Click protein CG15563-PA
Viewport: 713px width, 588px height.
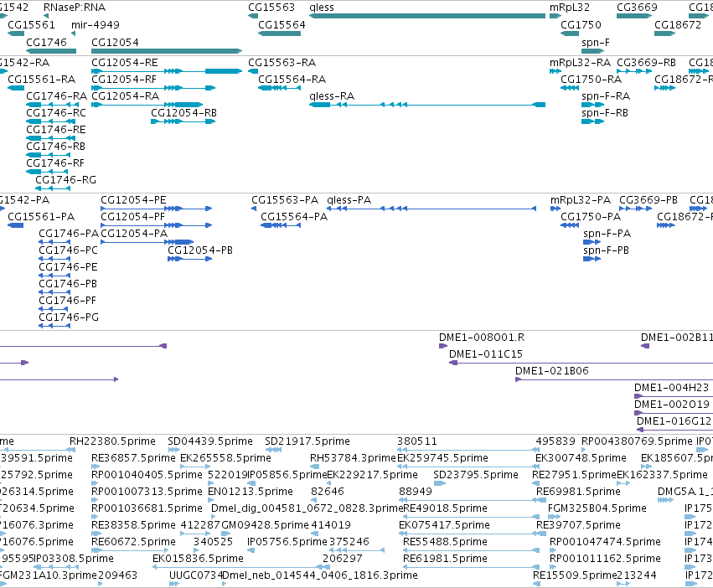pyautogui.click(x=254, y=209)
